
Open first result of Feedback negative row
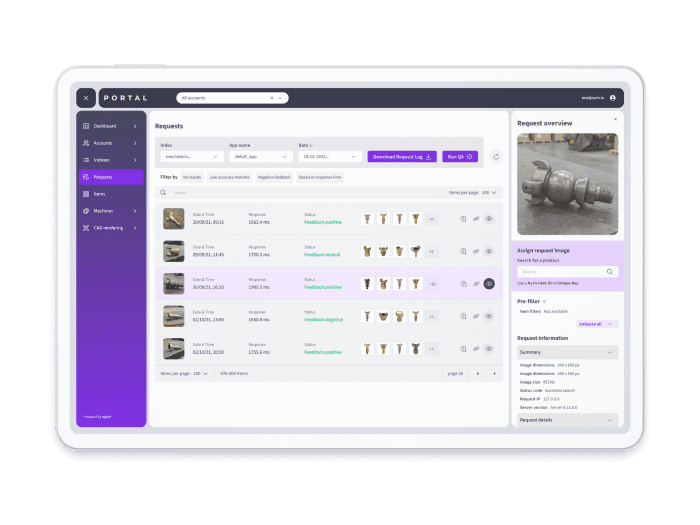(x=367, y=317)
